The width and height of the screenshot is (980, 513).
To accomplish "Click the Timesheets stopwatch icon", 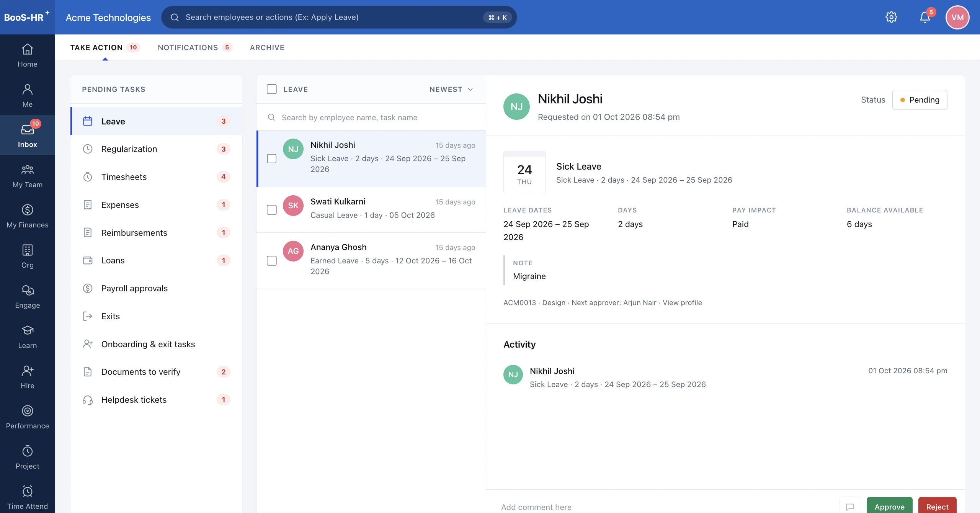I will [x=88, y=177].
